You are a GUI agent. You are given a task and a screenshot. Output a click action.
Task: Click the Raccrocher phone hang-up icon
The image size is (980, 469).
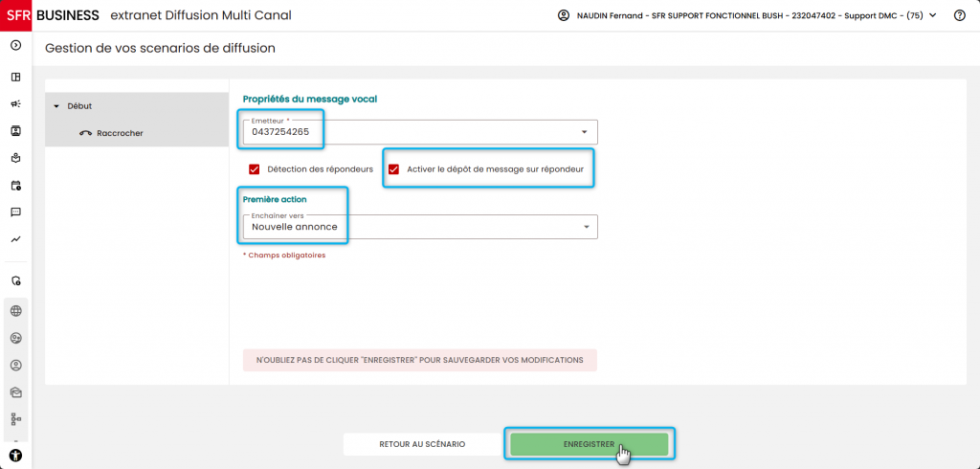coord(85,133)
